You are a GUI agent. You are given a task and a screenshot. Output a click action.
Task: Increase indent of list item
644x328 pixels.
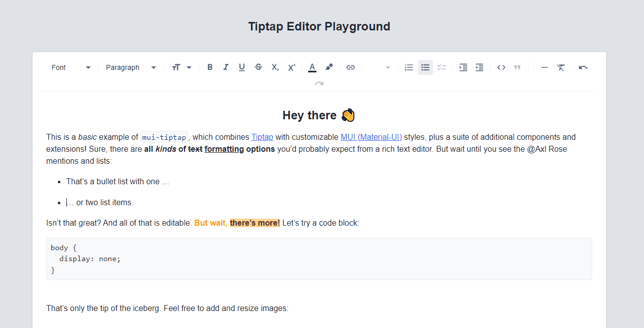point(463,67)
